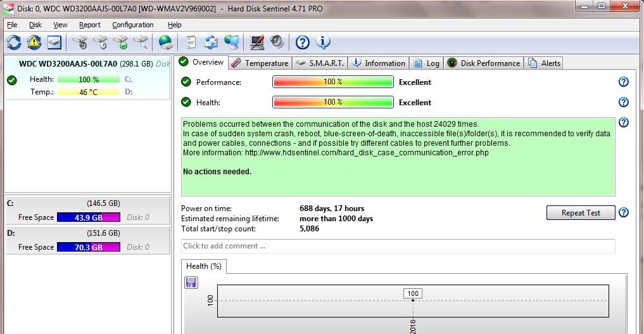Minimize the Hard Disk Sentinel window
644x334 pixels.
pyautogui.click(x=584, y=6)
